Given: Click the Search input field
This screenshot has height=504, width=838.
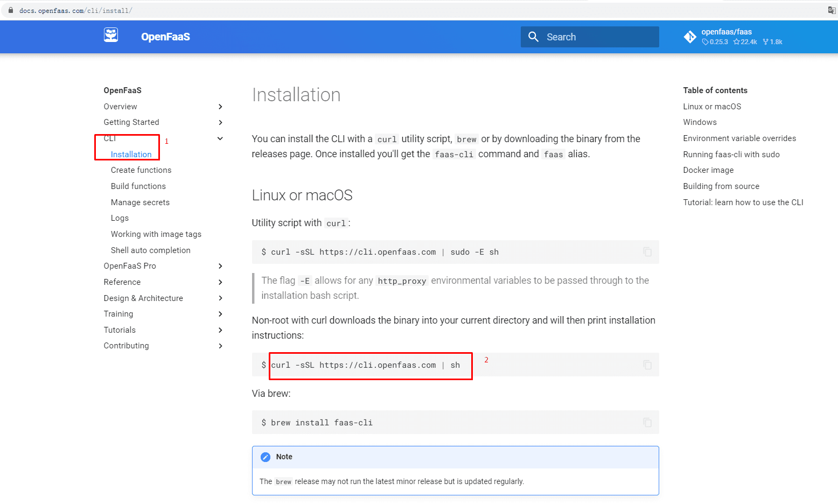Looking at the screenshot, I should 590,37.
